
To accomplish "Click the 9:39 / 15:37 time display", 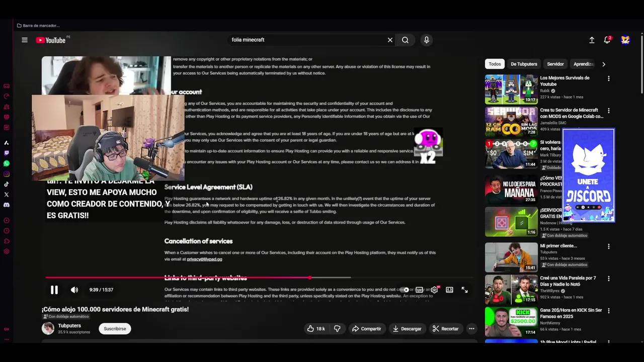I will click(101, 290).
